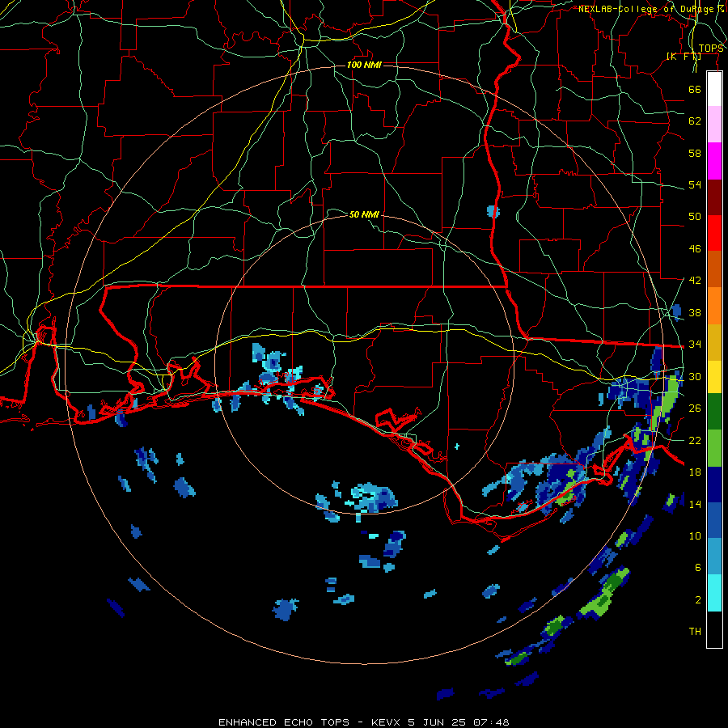This screenshot has height=728, width=728.
Task: Click the medium blue legend swatch
Action: (x=714, y=520)
